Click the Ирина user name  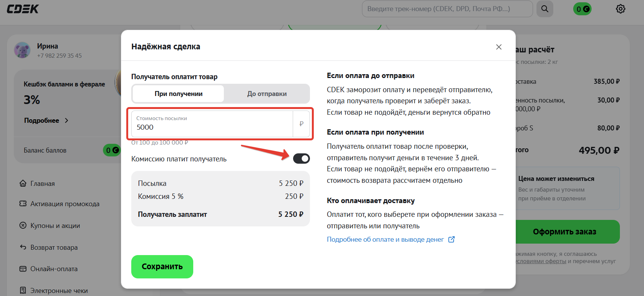47,46
